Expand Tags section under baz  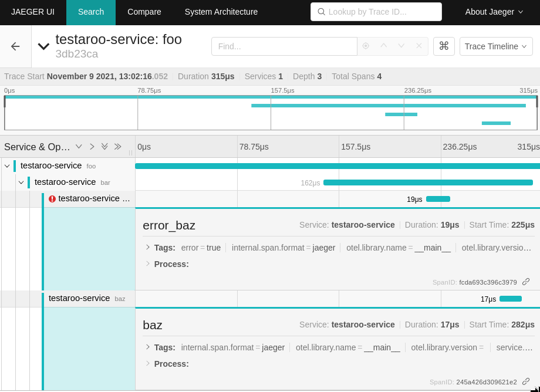click(x=148, y=347)
